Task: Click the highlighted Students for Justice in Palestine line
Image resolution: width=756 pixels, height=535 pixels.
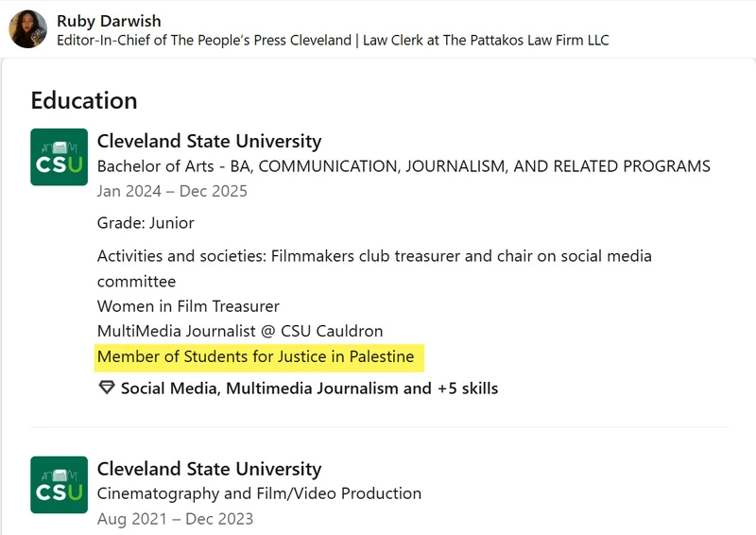Action: tap(255, 356)
